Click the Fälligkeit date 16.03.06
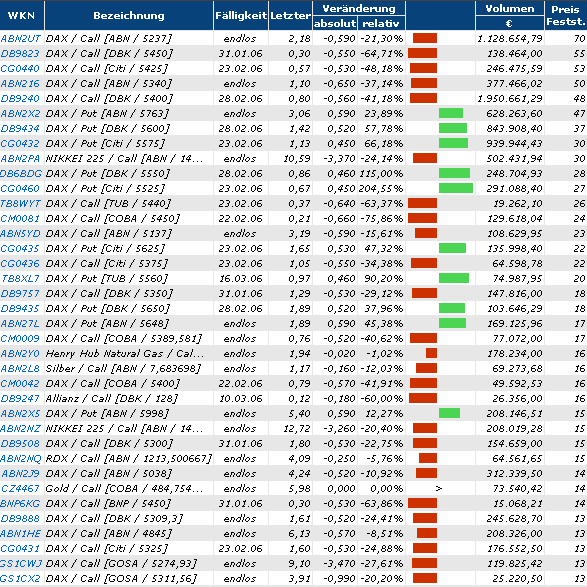The image size is (587, 587). 241,278
